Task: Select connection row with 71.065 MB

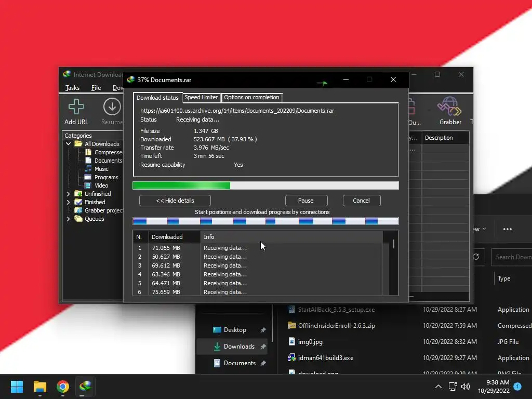Action: 258,248
